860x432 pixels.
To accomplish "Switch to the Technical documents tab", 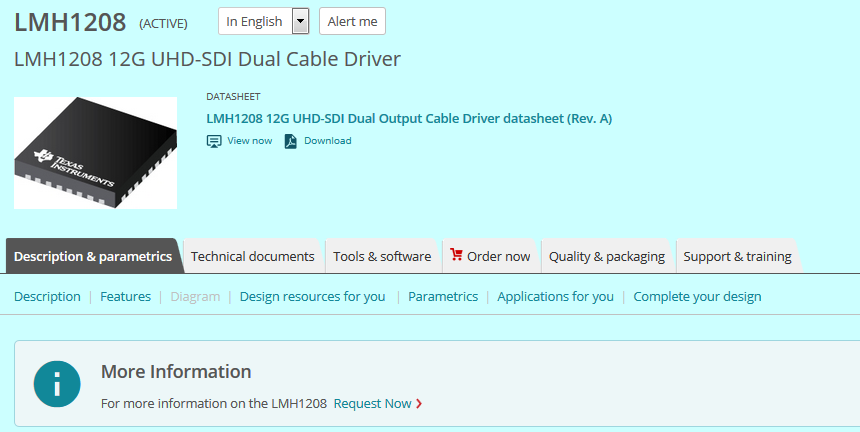I will pos(252,256).
